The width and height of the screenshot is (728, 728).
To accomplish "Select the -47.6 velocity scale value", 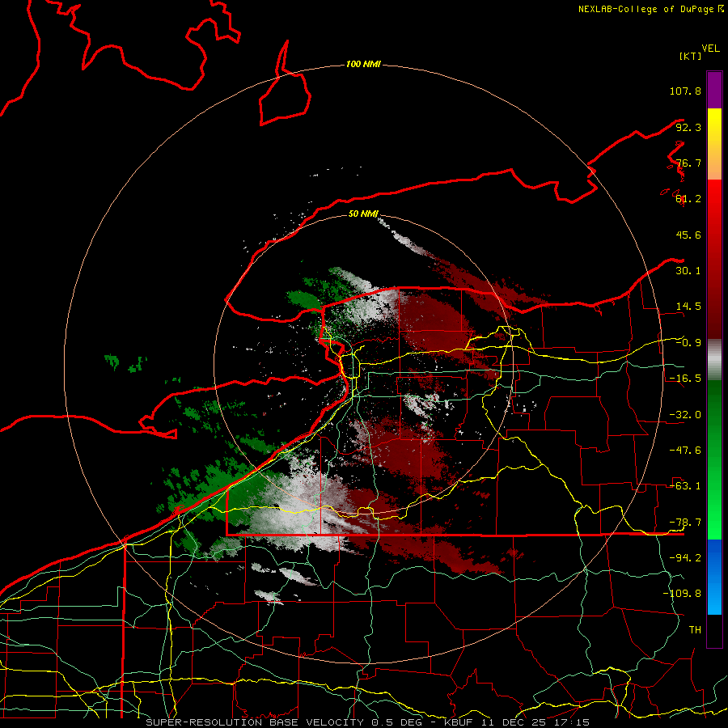I will [x=685, y=451].
